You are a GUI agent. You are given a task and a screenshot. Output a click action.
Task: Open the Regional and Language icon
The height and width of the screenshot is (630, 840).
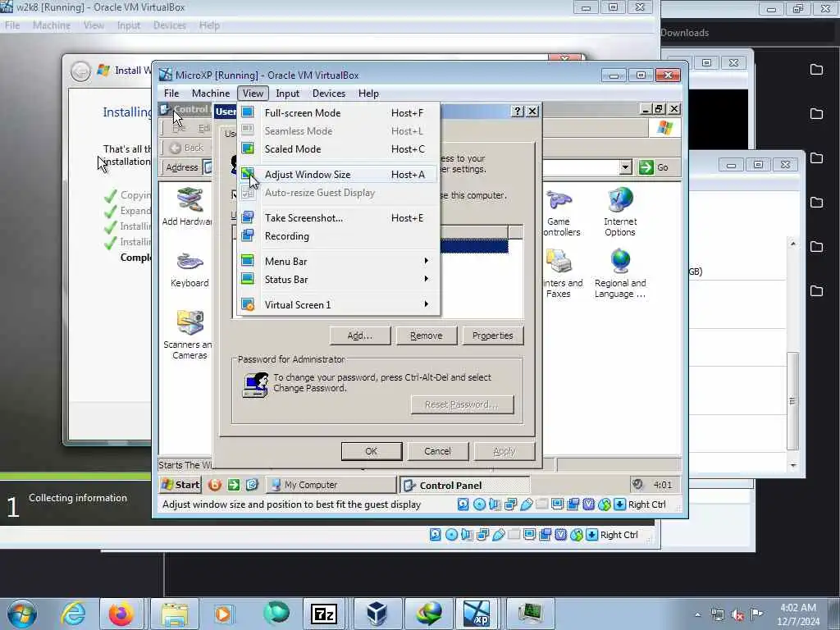tap(620, 274)
